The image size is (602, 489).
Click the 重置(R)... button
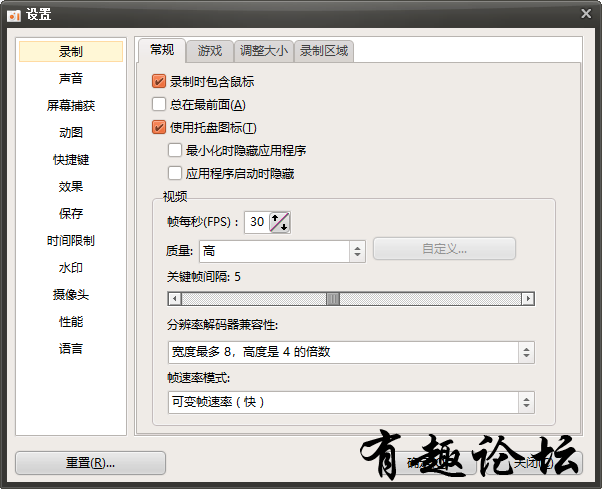91,463
